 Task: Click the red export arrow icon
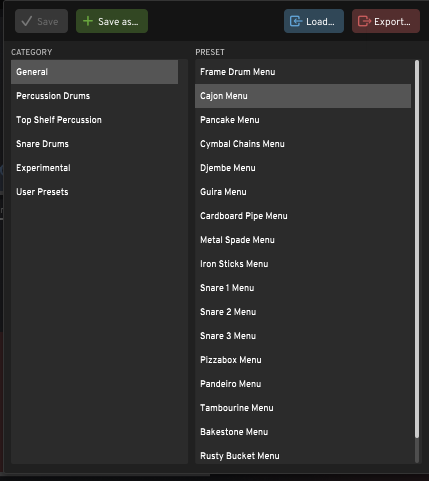[x=364, y=21]
